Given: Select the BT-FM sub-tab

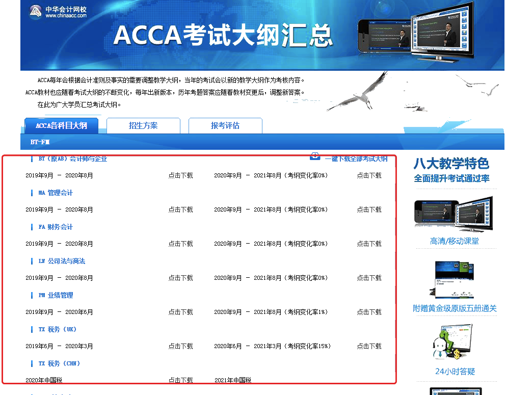Looking at the screenshot, I should pos(40,142).
